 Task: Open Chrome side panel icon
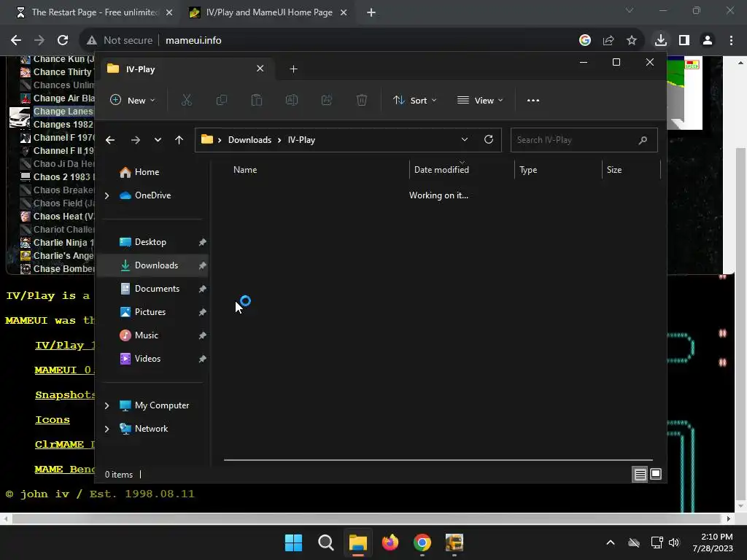pos(684,41)
